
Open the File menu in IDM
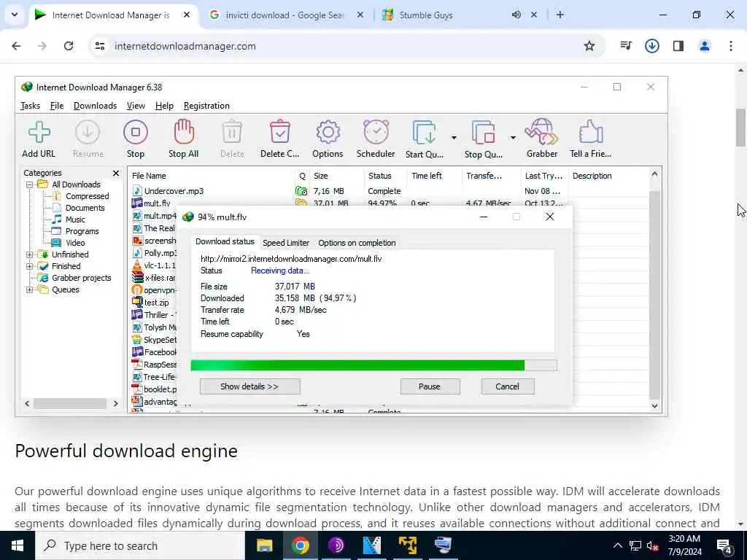(57, 106)
